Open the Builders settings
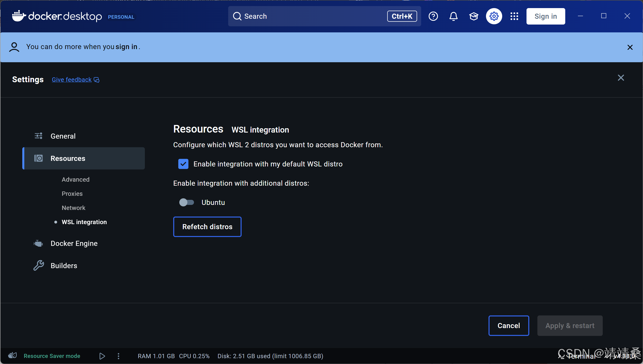This screenshot has height=364, width=643. (84, 266)
